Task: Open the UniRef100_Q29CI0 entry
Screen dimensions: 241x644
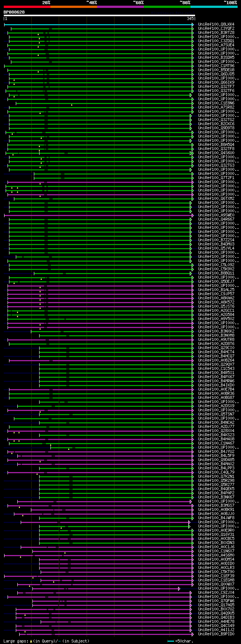Action: coord(216,348)
